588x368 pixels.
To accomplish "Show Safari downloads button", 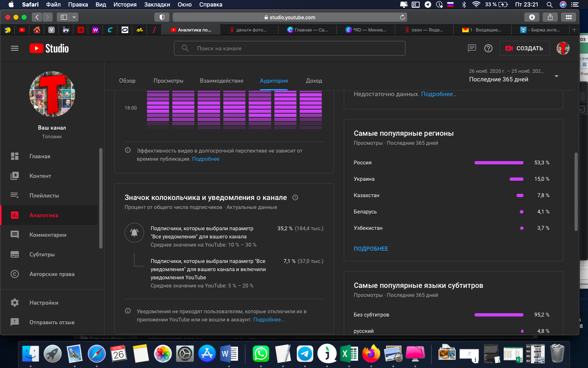I will click(x=532, y=17).
